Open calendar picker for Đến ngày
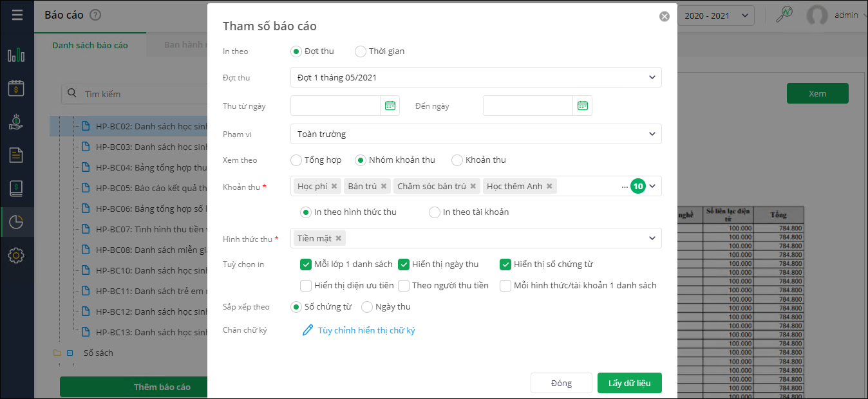 pyautogui.click(x=583, y=106)
